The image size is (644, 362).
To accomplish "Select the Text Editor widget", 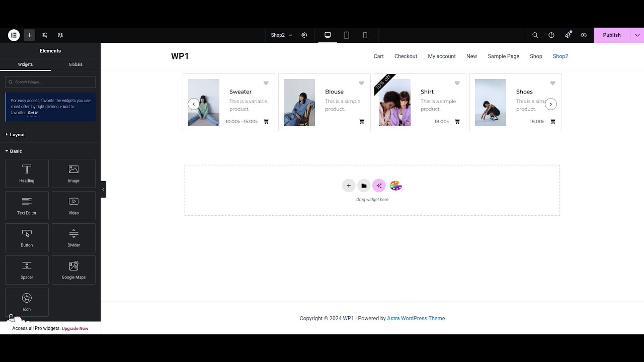I will click(x=27, y=206).
